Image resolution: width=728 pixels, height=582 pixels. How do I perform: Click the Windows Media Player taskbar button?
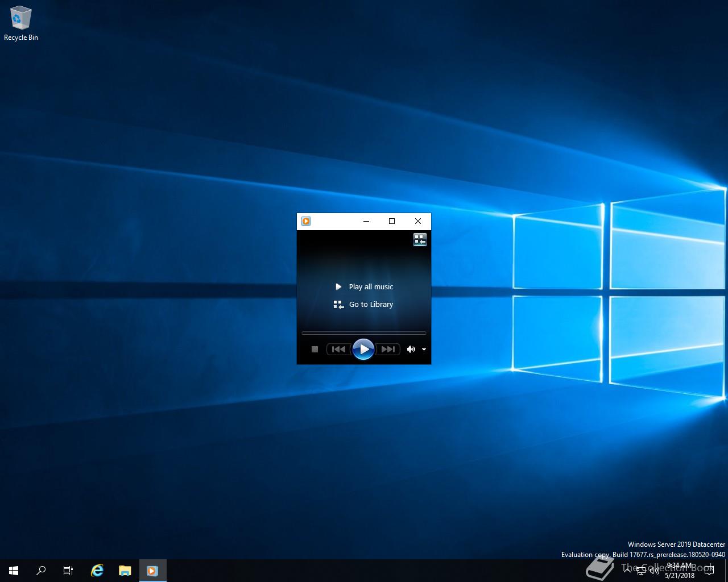(152, 571)
